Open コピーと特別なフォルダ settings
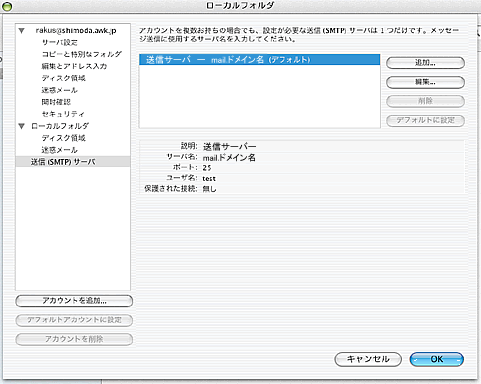 click(x=81, y=54)
